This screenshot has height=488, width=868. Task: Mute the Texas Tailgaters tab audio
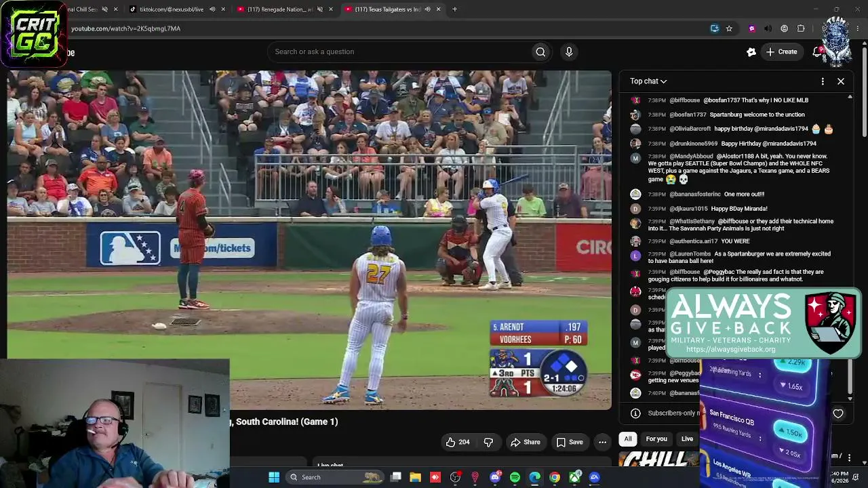point(427,9)
